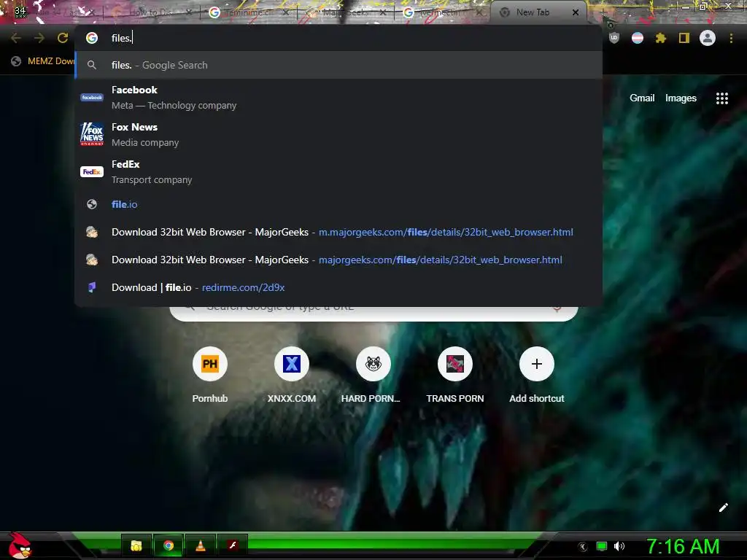Click the Fox News logo icon

click(92, 134)
